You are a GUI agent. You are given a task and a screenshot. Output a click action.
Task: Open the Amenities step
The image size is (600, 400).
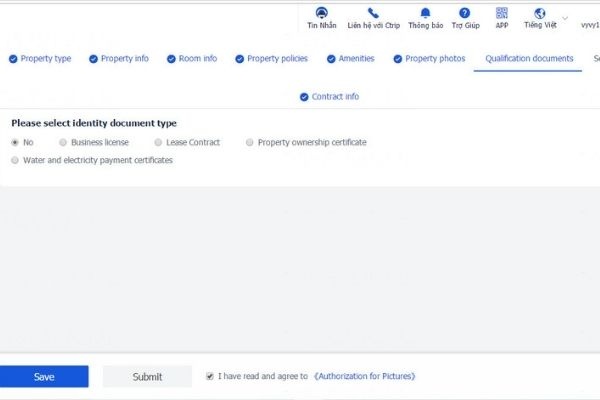pyautogui.click(x=357, y=59)
